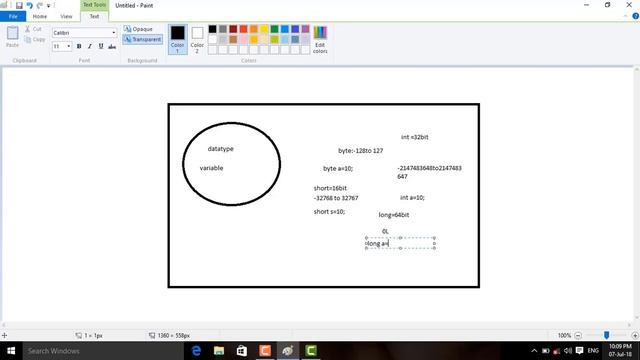Viewport: 640px width, 360px height.
Task: Click the Paste button
Action: tap(13, 37)
